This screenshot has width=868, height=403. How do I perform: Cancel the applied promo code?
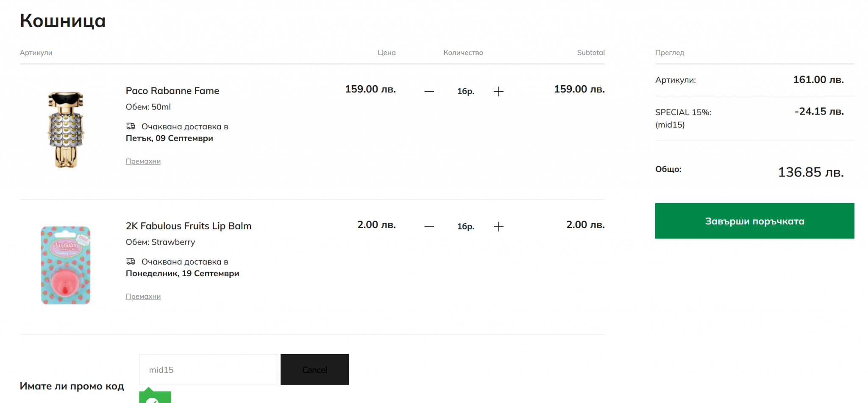pyautogui.click(x=314, y=370)
